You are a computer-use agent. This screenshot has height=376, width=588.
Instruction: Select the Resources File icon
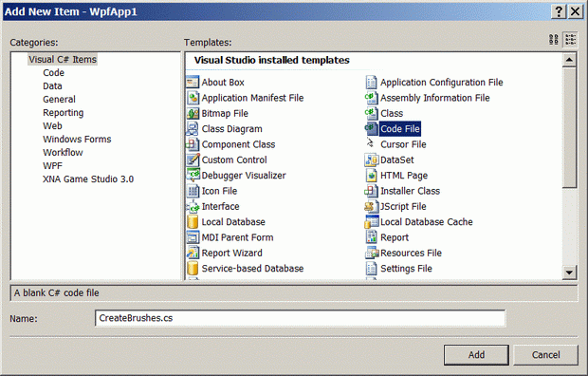click(x=371, y=253)
